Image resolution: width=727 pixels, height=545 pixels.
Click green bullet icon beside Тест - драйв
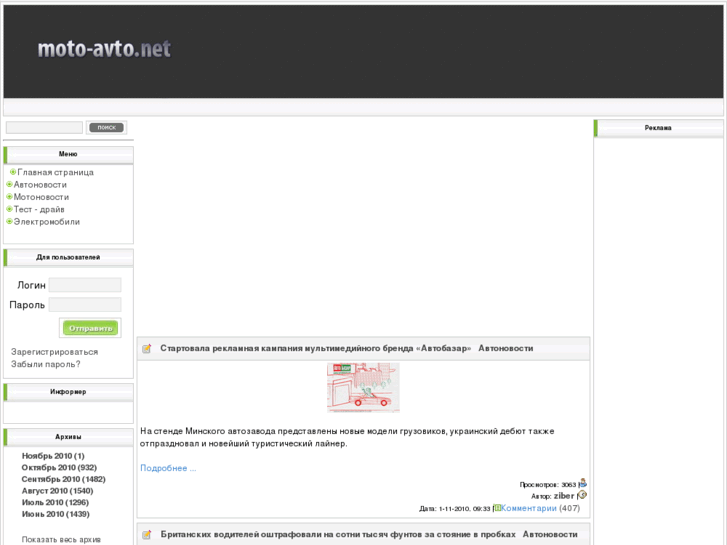tap(9, 209)
